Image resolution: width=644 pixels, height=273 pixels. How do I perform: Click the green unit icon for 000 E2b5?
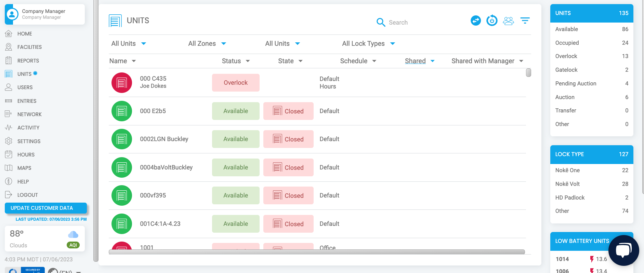[122, 111]
